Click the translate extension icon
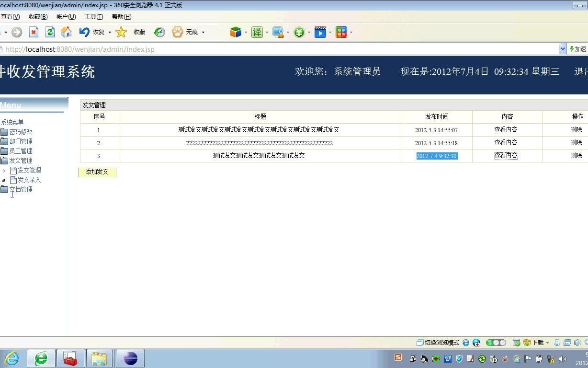 (257, 32)
